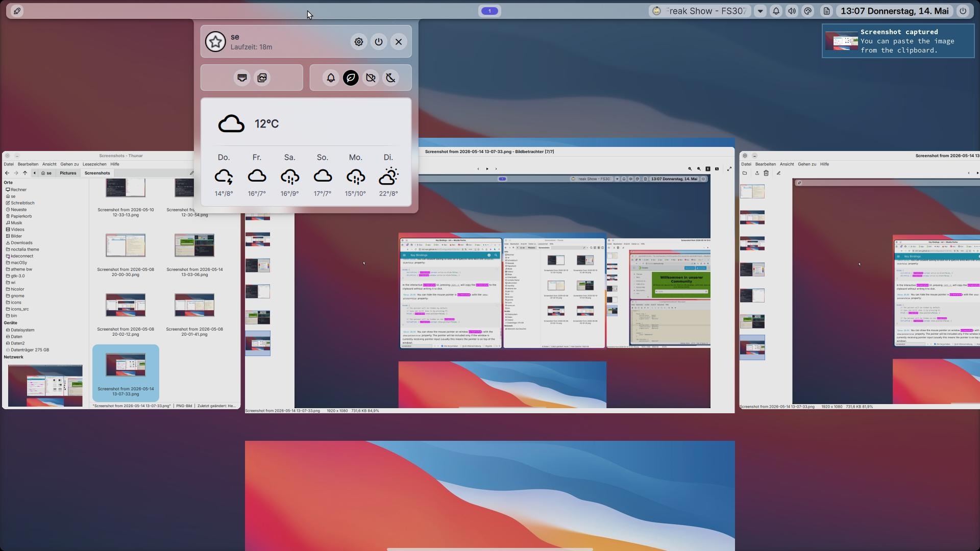
Task: Click the trash delete icon in right viewer
Action: pyautogui.click(x=766, y=173)
